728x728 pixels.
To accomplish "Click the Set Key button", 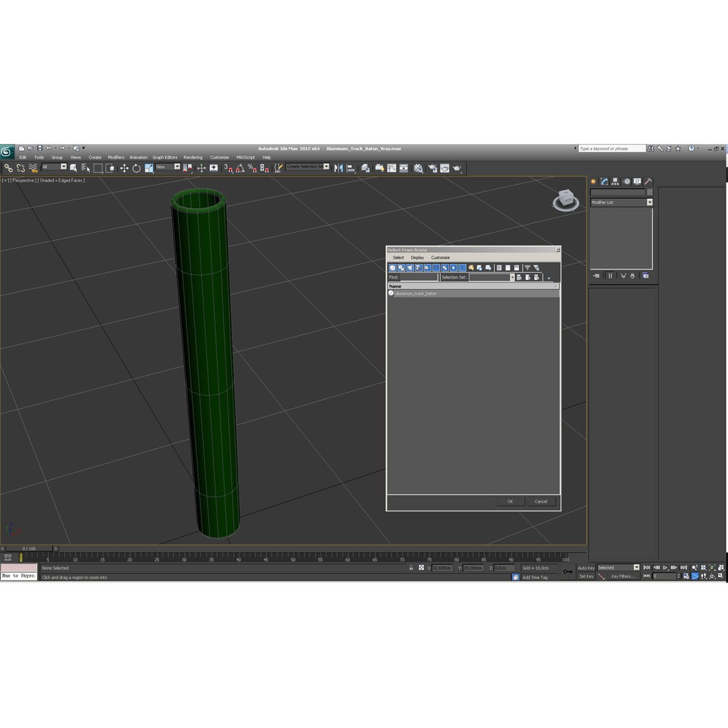I will tap(586, 576).
